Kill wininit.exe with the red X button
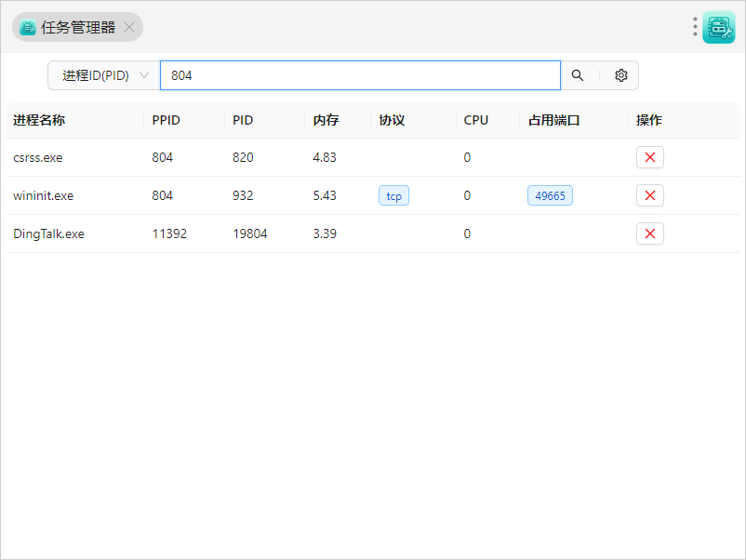746x560 pixels. click(650, 195)
